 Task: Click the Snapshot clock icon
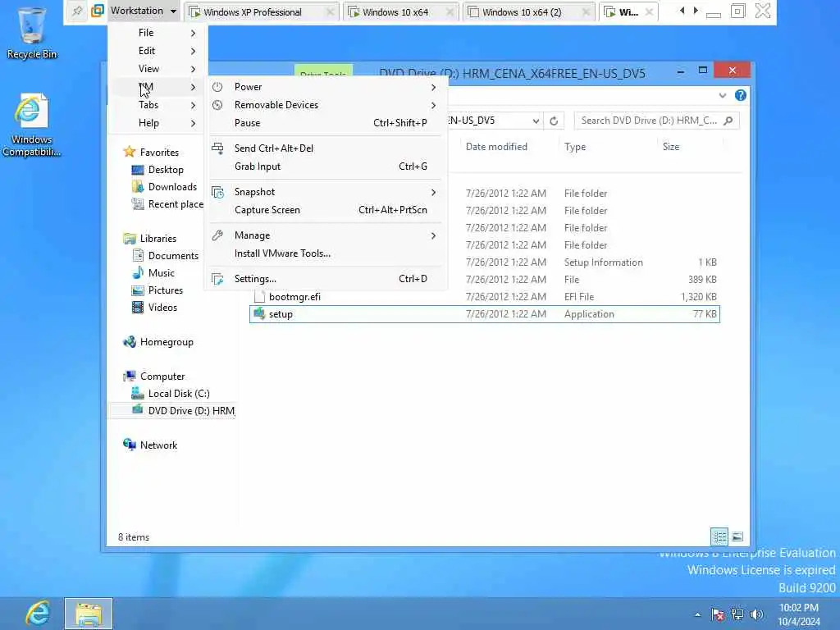point(217,192)
